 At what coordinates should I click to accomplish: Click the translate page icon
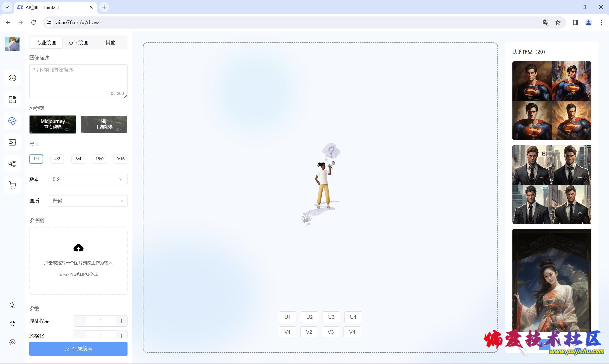[546, 23]
